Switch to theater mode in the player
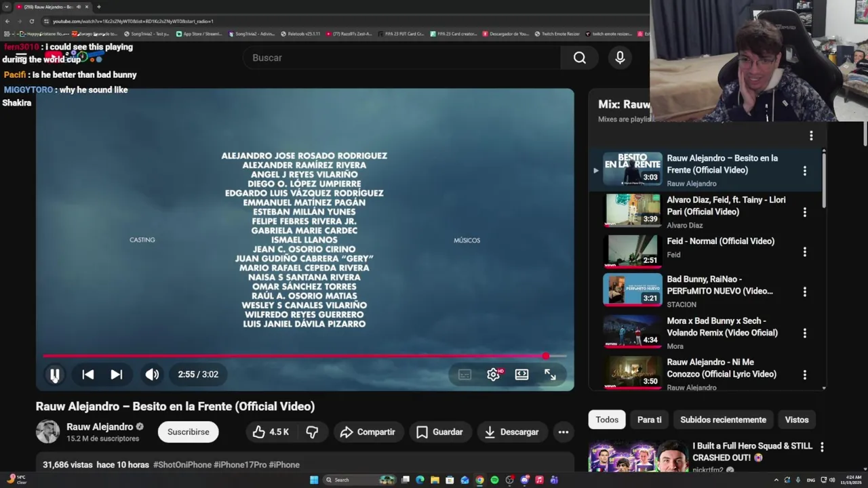The width and height of the screenshot is (868, 488). 521,374
